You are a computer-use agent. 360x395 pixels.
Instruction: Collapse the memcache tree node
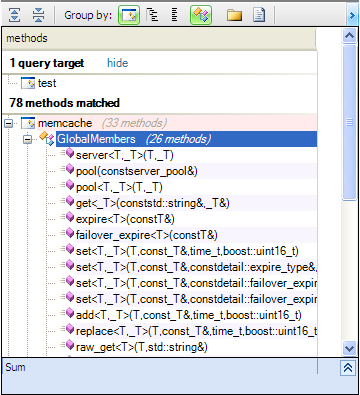tap(9, 124)
